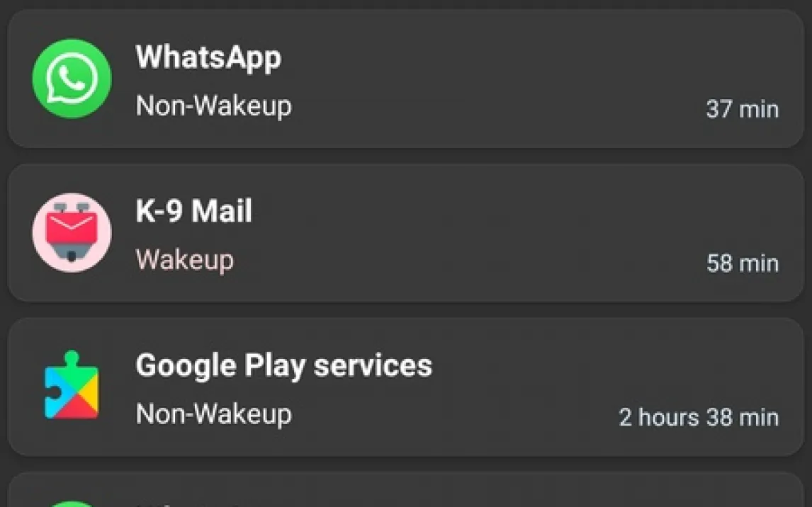
Task: Select the 2 hours 38 min duration
Action: point(699,417)
